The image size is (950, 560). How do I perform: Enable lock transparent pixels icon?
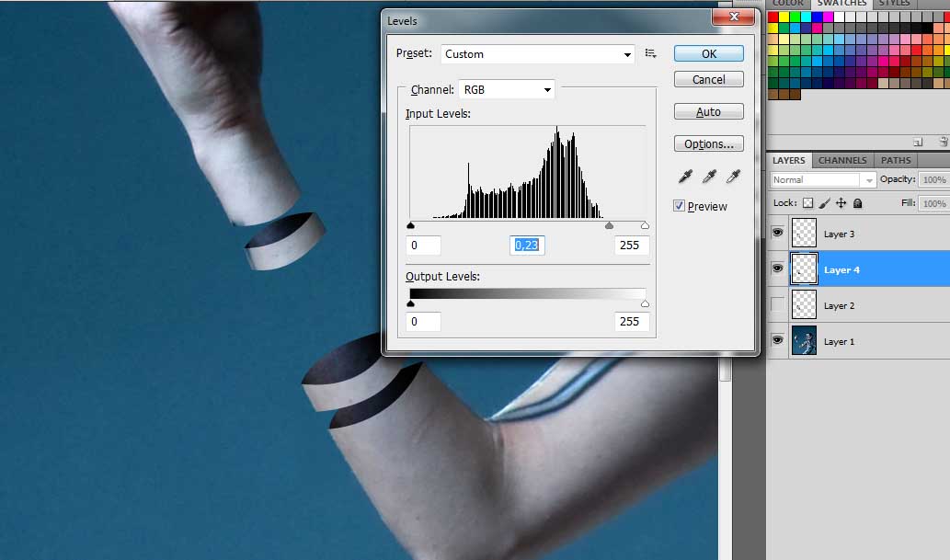(x=807, y=203)
